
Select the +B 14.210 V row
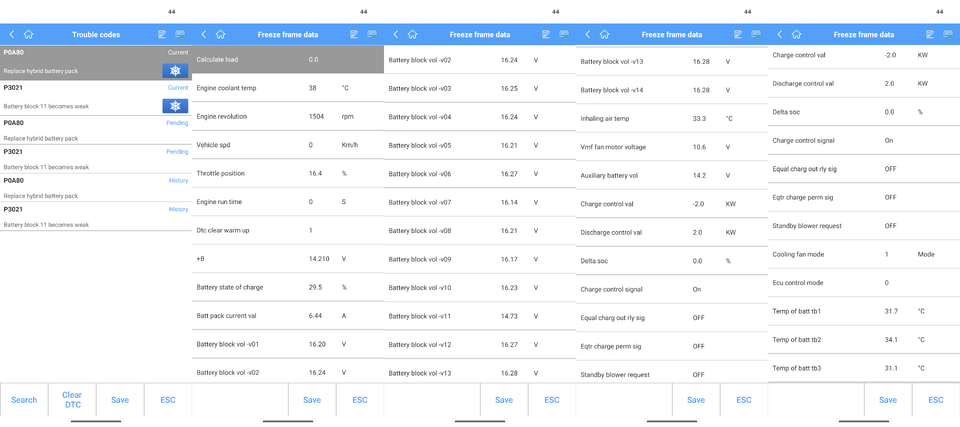pos(288,259)
